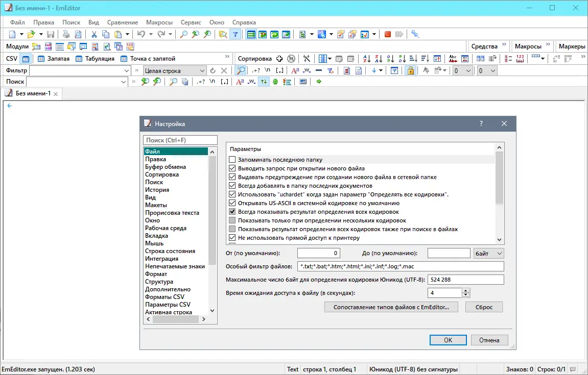Click the Save floppy disk icon
This screenshot has width=588, height=375.
point(51,35)
